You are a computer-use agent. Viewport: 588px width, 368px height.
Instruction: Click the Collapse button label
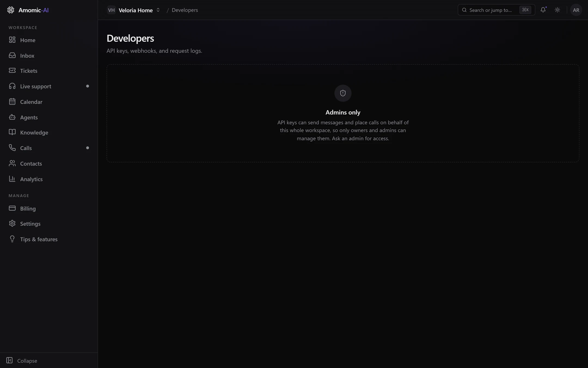click(x=27, y=361)
